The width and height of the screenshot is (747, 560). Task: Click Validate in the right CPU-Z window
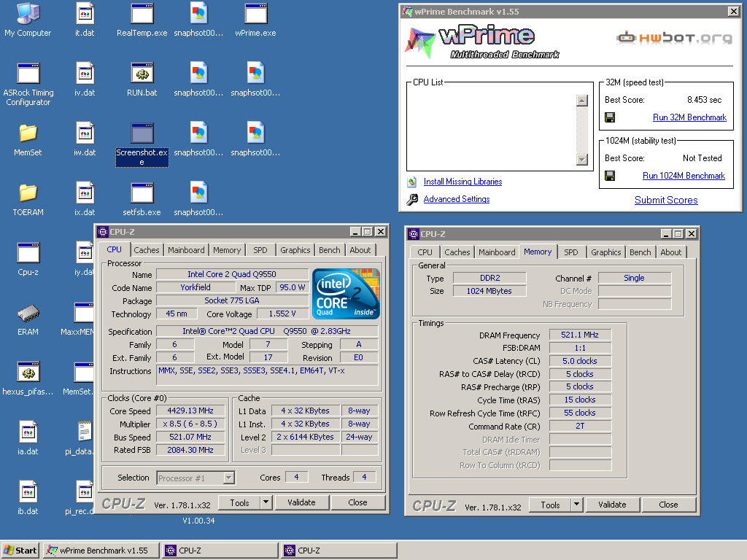click(x=612, y=505)
